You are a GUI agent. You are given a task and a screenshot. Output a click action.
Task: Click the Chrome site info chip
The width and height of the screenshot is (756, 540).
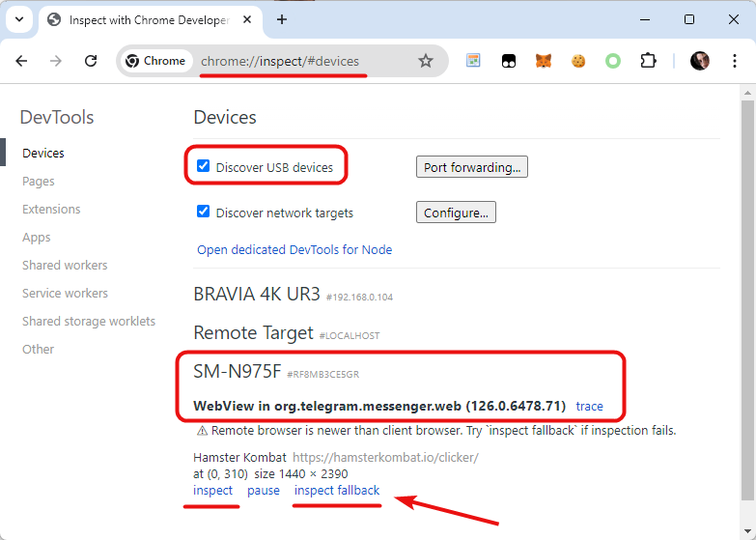155,61
